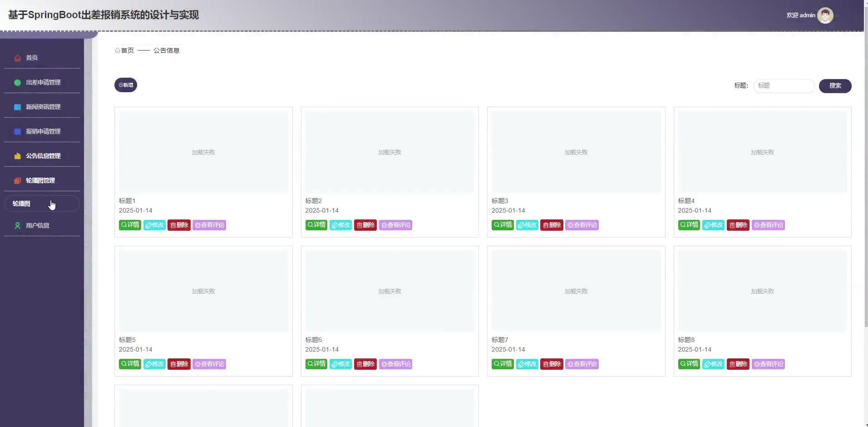868x427 pixels.
Task: Click green circle icon for 出差申请管理
Action: [18, 83]
